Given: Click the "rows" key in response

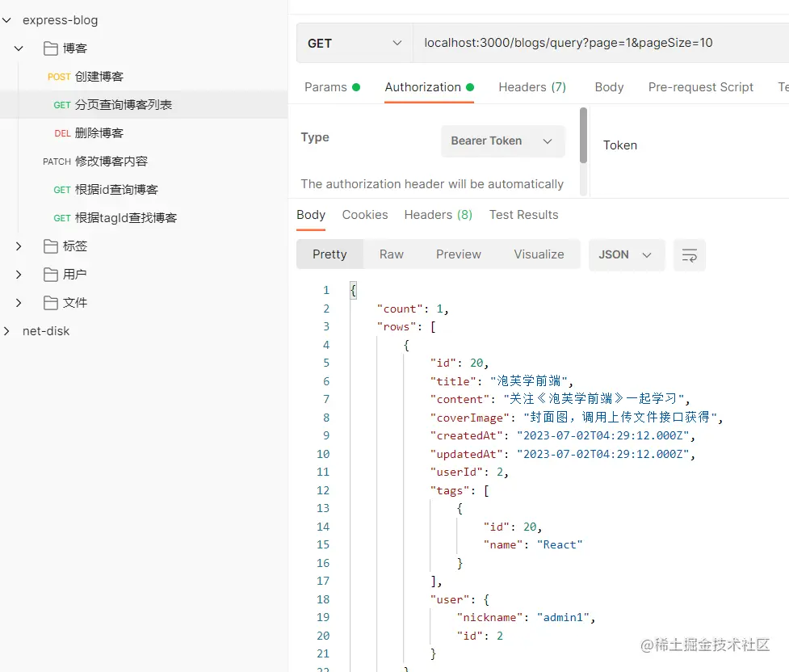Looking at the screenshot, I should point(397,326).
